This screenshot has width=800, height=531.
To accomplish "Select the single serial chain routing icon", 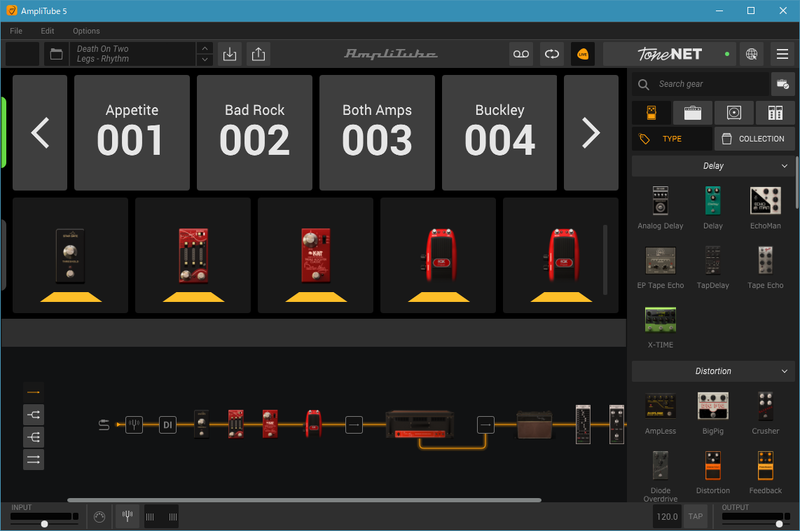I will (x=33, y=392).
